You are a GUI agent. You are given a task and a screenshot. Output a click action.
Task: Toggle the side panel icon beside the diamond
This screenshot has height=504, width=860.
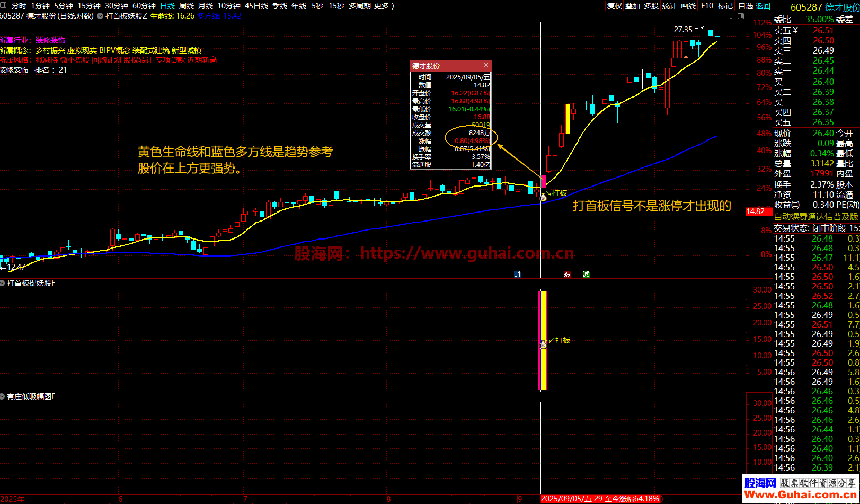(740, 16)
